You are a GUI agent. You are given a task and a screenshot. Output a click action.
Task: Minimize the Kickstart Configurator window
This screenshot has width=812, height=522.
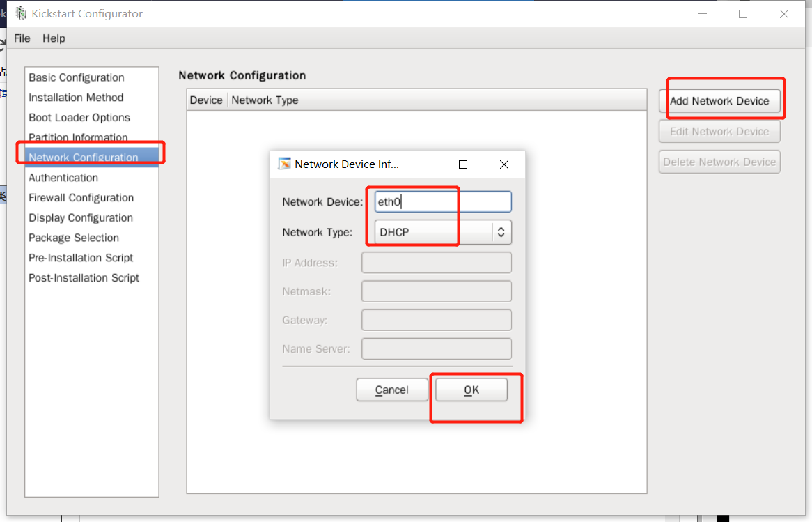click(x=703, y=14)
